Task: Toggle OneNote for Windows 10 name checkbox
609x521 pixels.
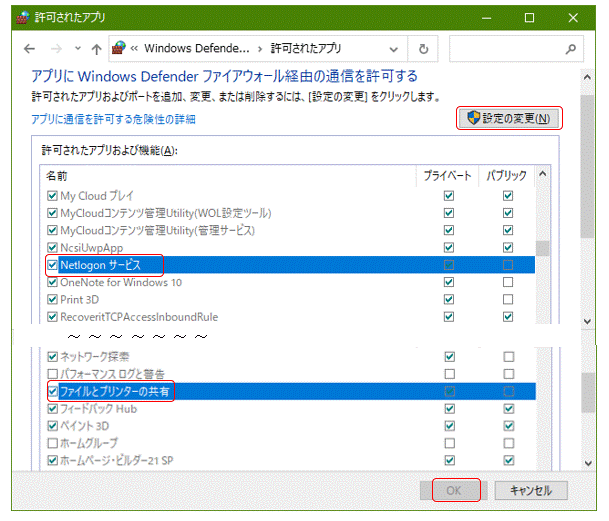Action: 52,282
